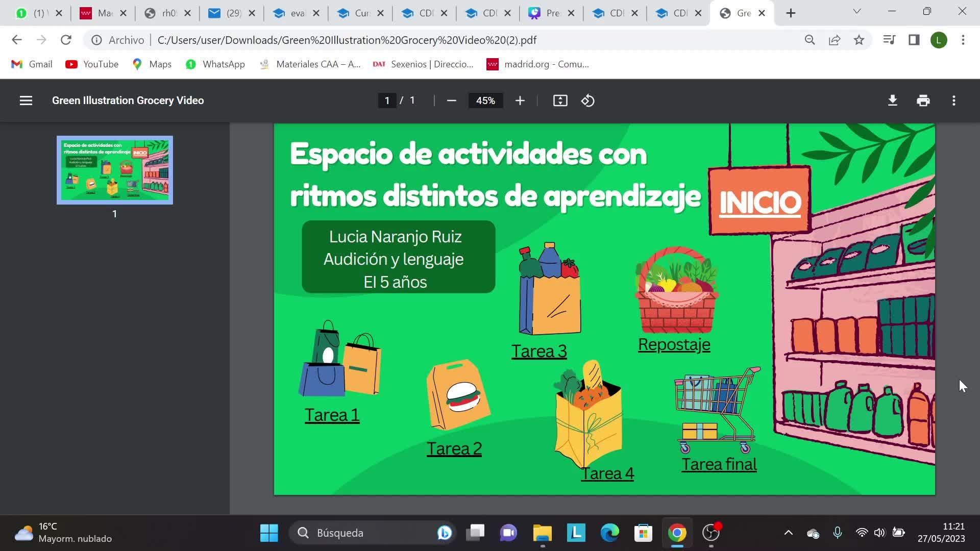Viewport: 980px width, 551px height.
Task: Toggle the PDF sidebar menu
Action: (26, 101)
